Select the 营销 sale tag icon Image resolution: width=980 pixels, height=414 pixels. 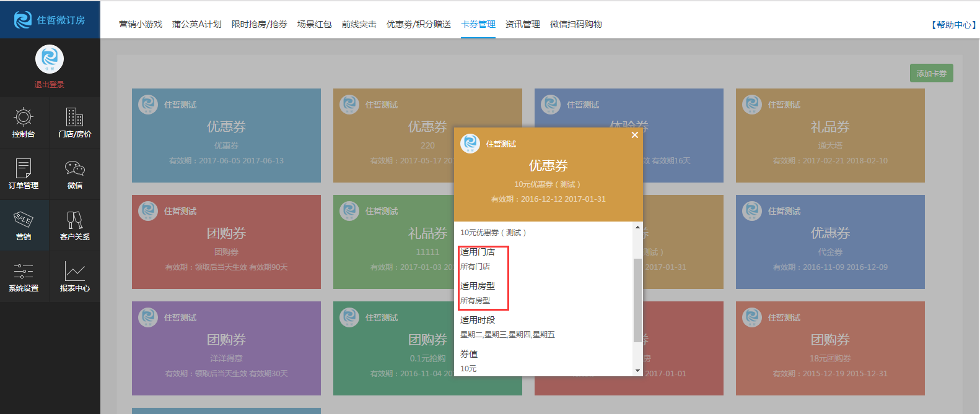24,225
